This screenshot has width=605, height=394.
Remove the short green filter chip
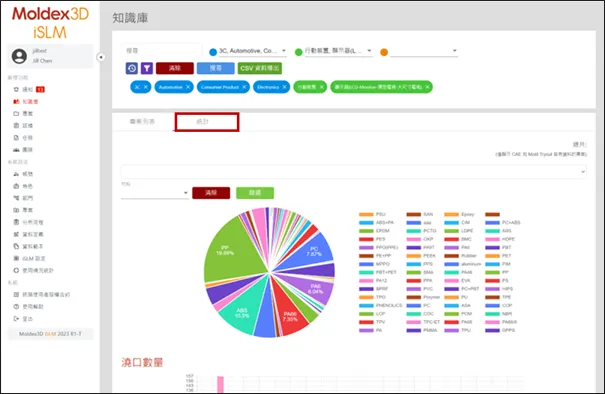pos(321,87)
